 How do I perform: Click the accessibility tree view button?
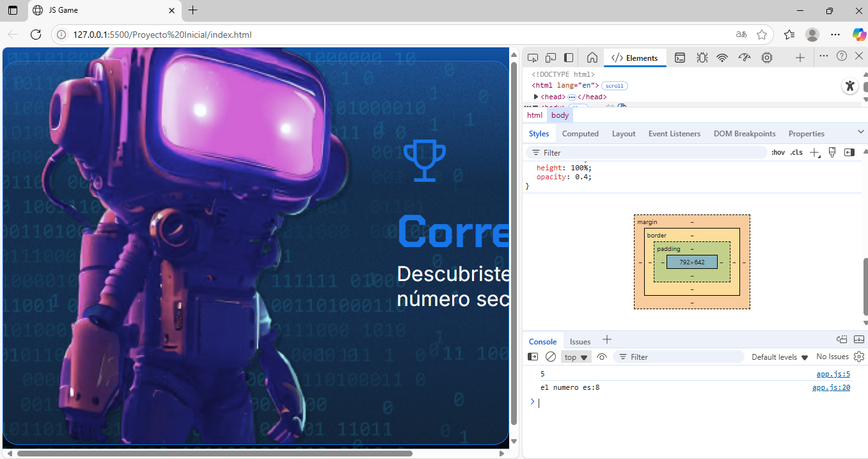click(x=849, y=86)
